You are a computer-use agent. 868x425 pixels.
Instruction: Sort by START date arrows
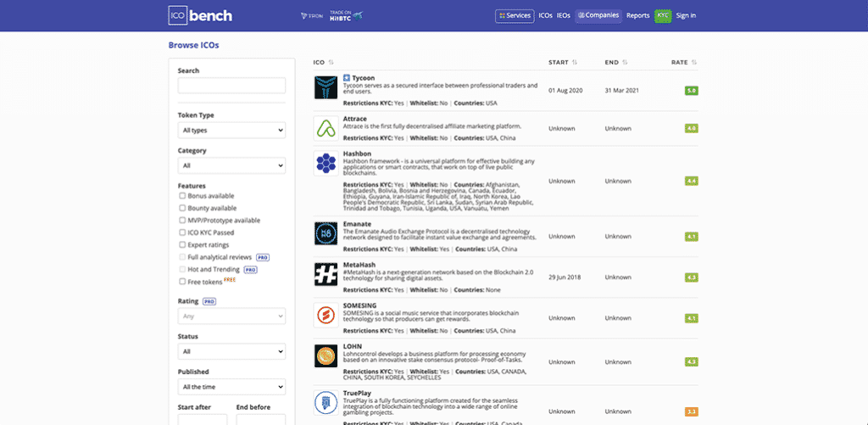(x=575, y=63)
